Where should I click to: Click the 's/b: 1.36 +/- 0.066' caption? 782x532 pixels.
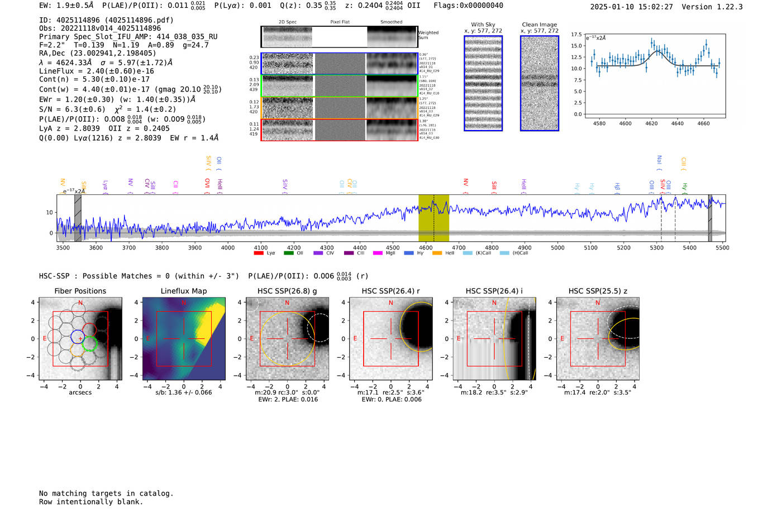click(x=184, y=392)
